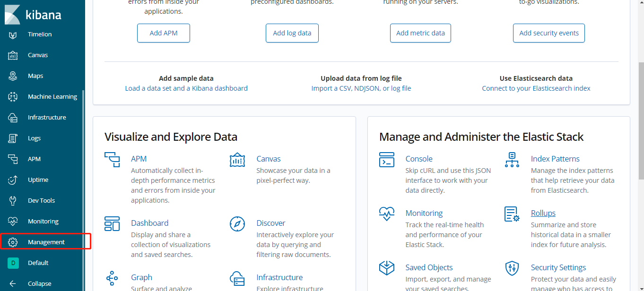Open the Rollups link
This screenshot has height=291, width=644.
click(x=543, y=213)
